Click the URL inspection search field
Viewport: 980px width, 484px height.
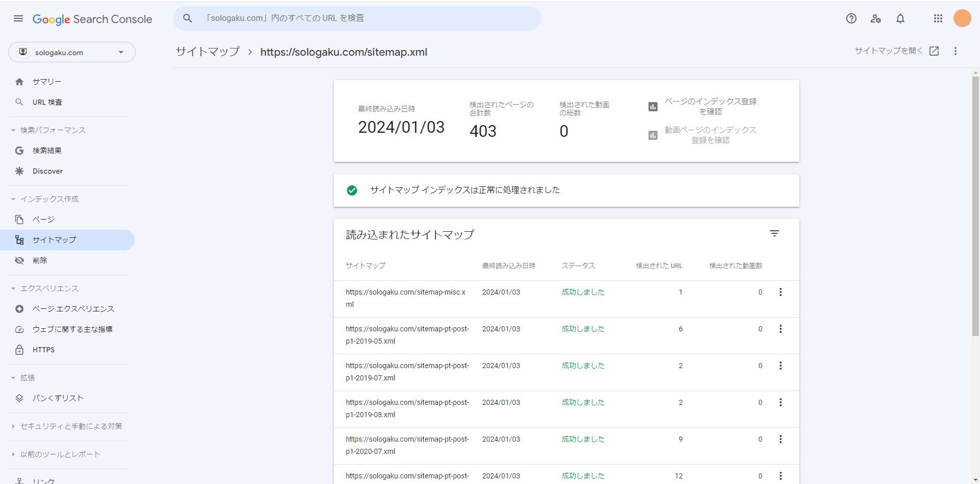[x=357, y=18]
